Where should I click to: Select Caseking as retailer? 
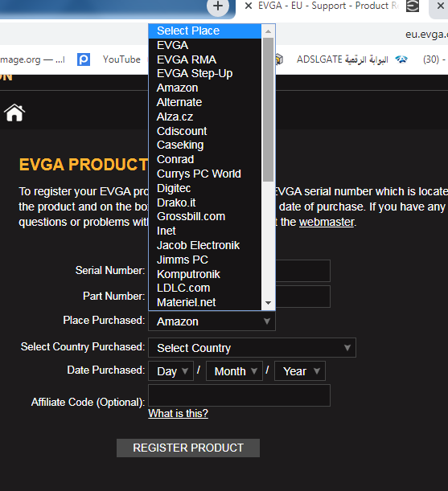coord(205,145)
